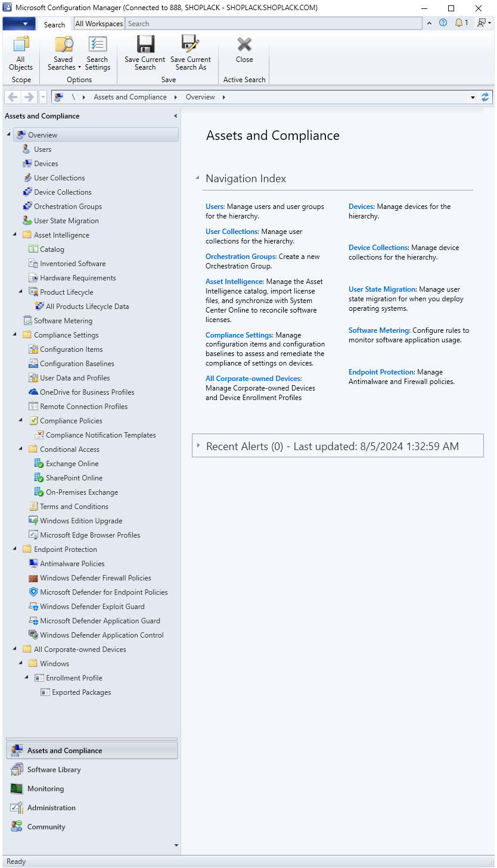Click Assets and Compliance in the breadcrumb

click(130, 97)
